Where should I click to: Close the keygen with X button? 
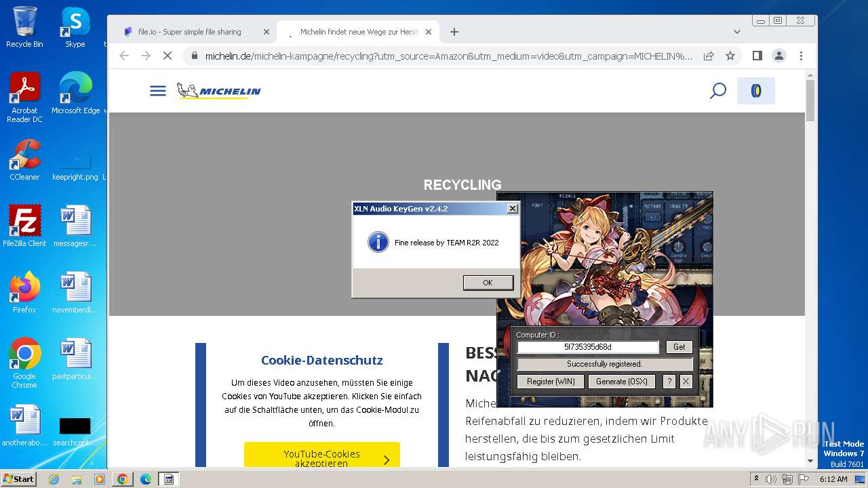[686, 382]
